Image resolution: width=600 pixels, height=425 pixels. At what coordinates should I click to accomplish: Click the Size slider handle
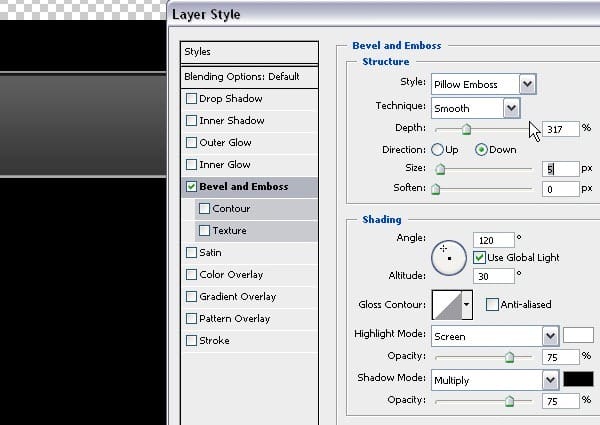[440, 169]
